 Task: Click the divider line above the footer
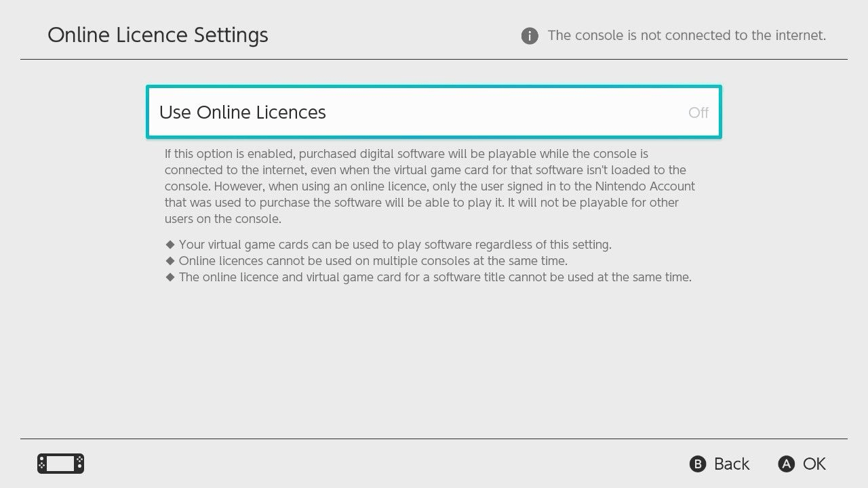point(434,439)
